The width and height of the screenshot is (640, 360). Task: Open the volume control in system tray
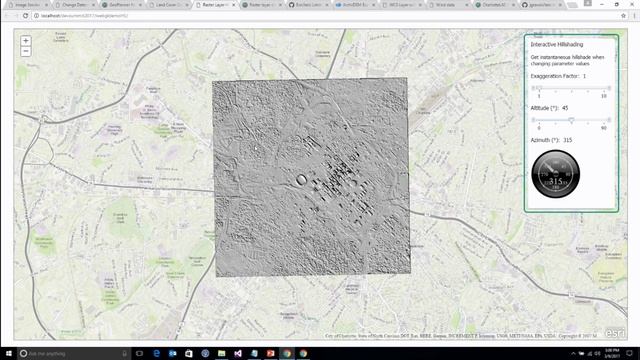click(598, 353)
